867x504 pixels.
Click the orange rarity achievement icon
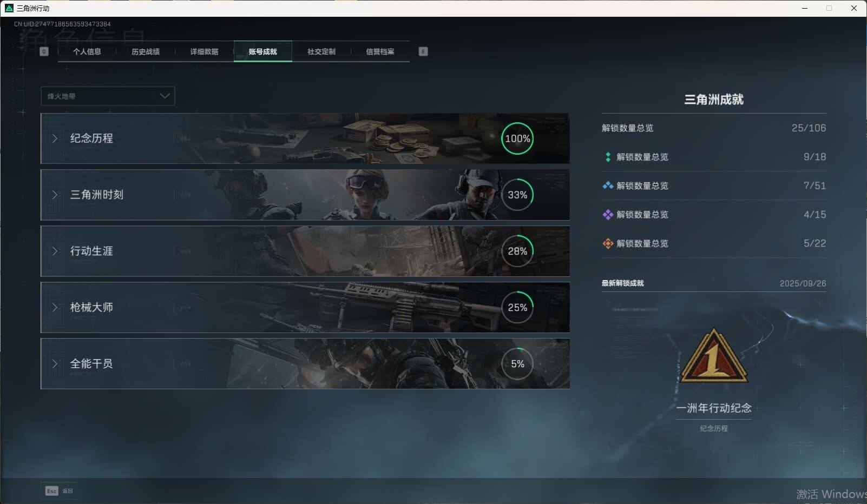point(608,243)
